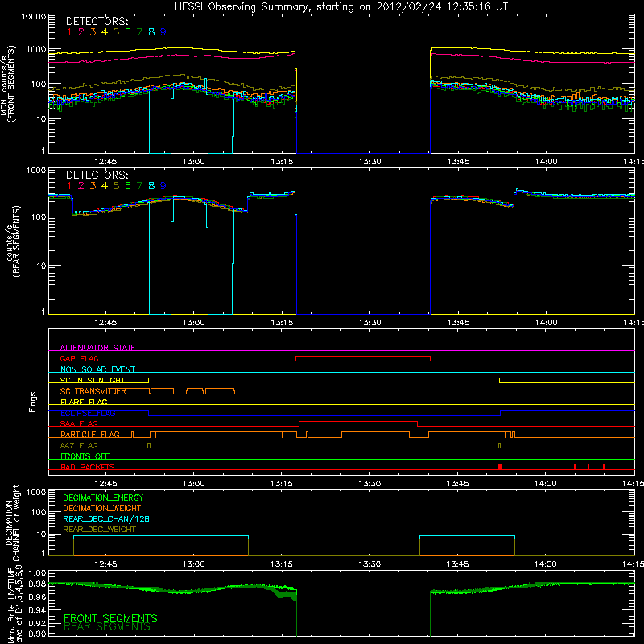
Task: Click the REAR_DEC_CHAN/128 legend entry
Action: click(x=106, y=519)
